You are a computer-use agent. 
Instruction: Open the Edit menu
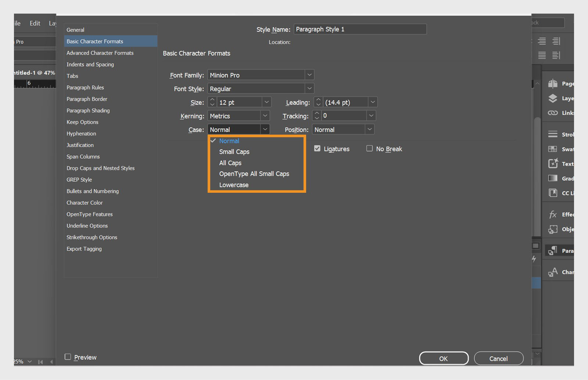35,23
